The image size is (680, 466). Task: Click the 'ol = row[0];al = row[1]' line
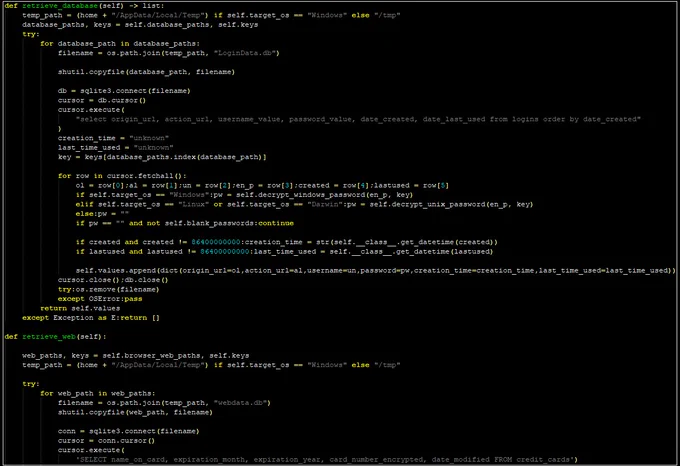coord(262,186)
